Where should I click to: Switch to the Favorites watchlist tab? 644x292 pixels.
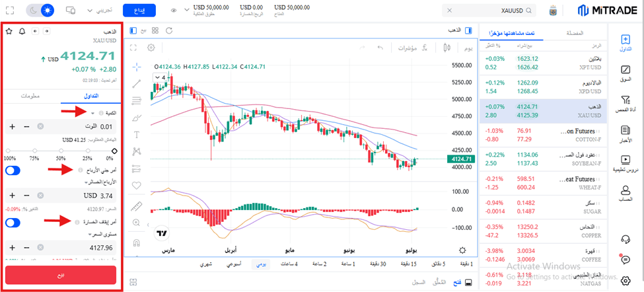[x=575, y=33]
